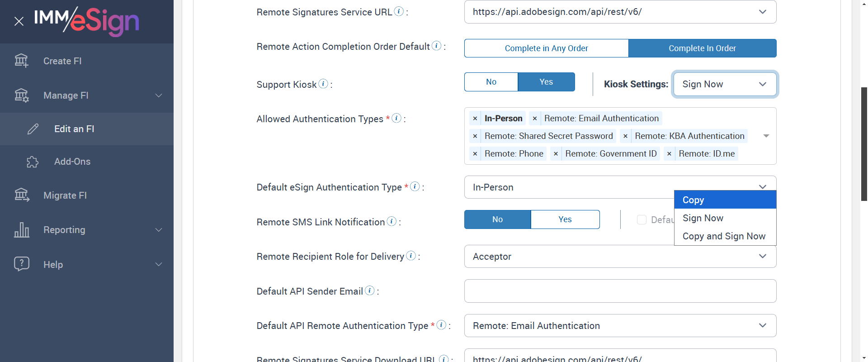Click the info icon beside Support Kiosk
Viewport: 868px width, 362px height.
pos(323,84)
